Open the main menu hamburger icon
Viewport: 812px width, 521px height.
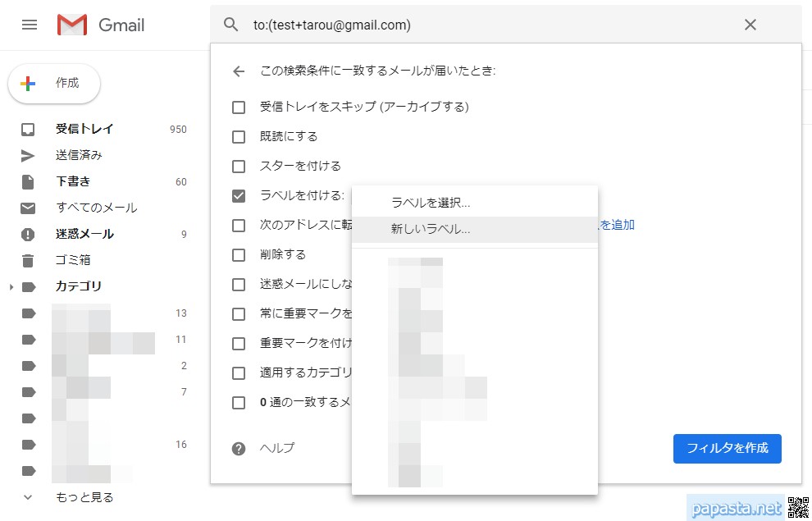pyautogui.click(x=30, y=25)
